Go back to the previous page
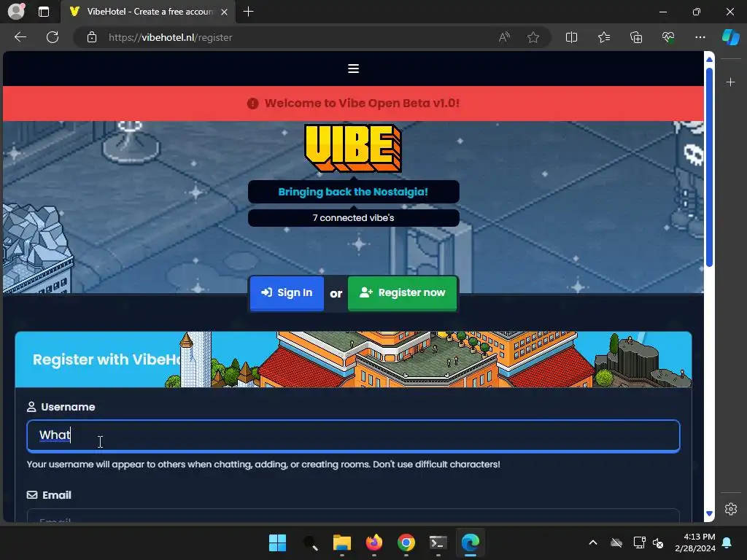The width and height of the screenshot is (747, 560). pyautogui.click(x=20, y=37)
